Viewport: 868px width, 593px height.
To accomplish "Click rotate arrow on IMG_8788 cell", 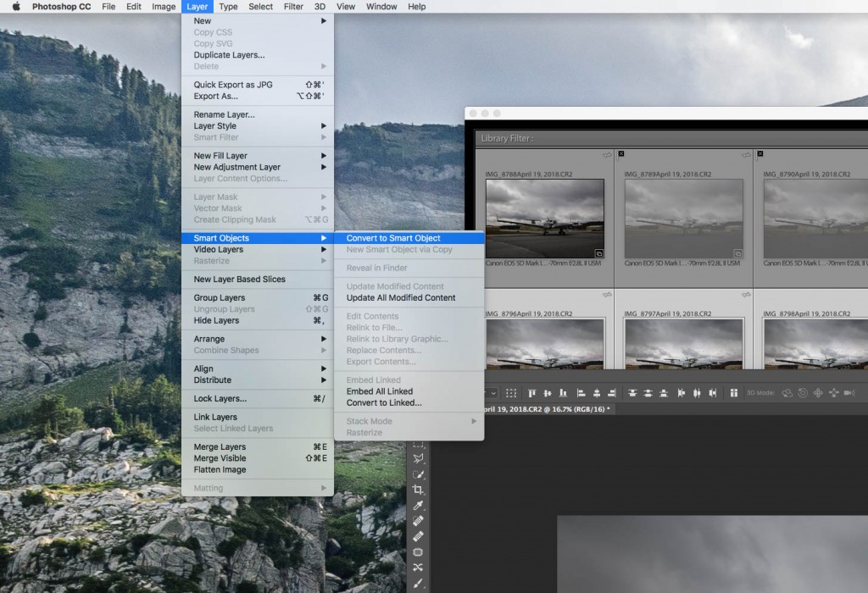I will (x=607, y=155).
